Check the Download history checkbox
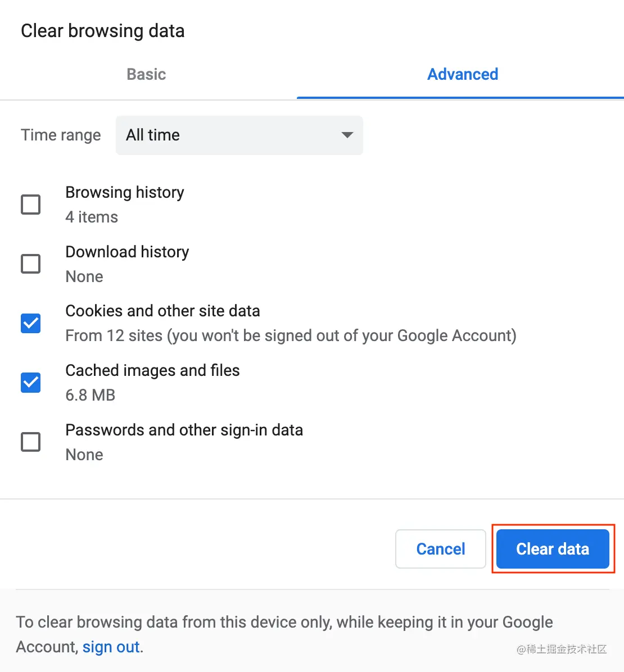 (31, 264)
